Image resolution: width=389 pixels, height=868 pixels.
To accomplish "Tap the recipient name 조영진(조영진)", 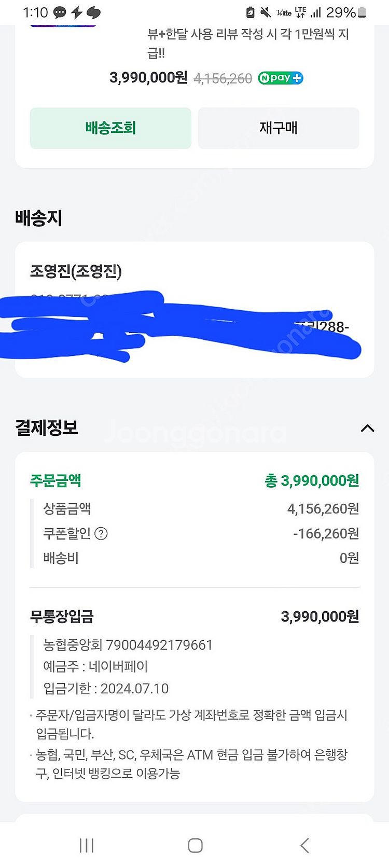I will tap(76, 271).
